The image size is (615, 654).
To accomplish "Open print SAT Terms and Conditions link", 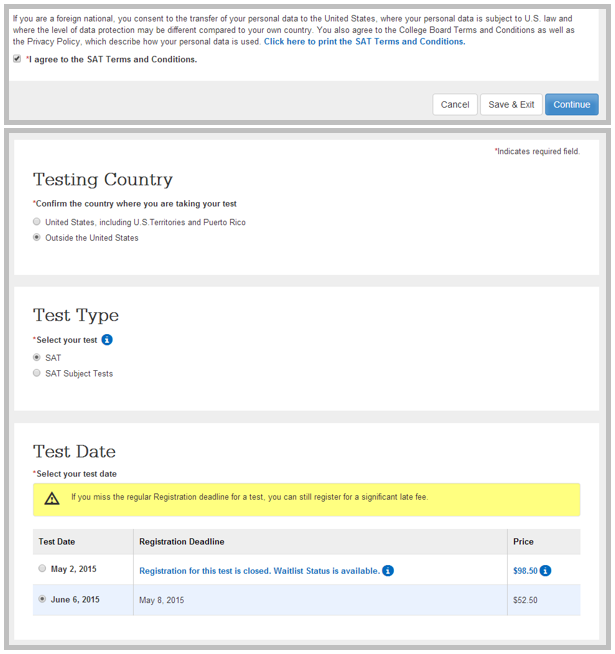I will click(364, 42).
